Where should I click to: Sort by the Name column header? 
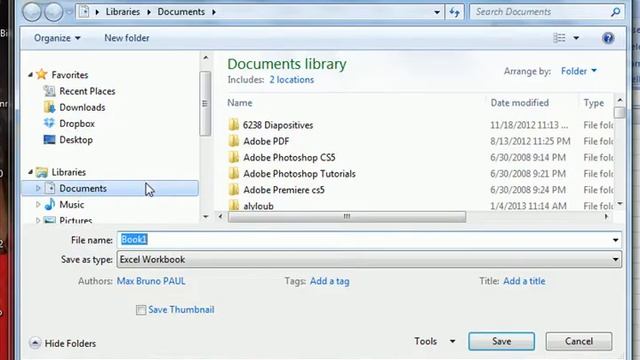[240, 103]
